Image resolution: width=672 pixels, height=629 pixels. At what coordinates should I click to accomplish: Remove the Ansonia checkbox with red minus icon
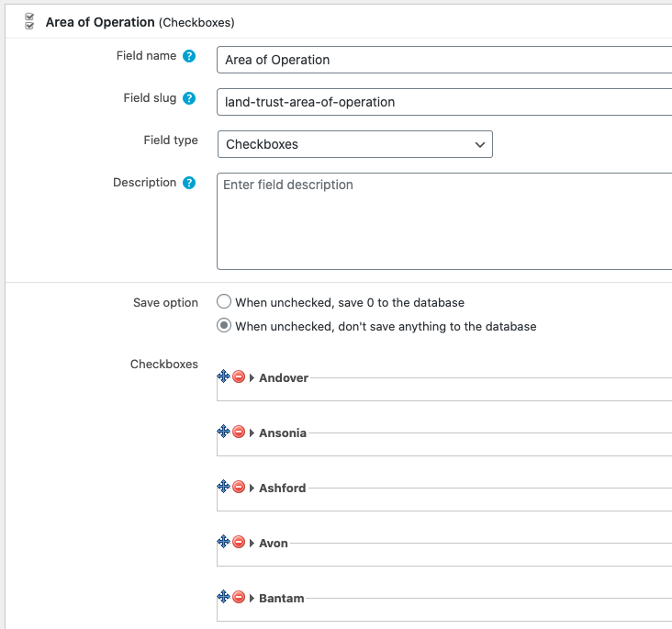239,432
